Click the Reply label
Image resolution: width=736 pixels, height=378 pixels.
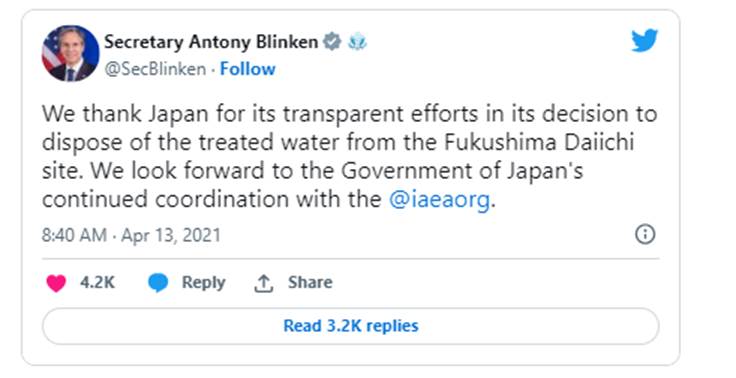coord(203,282)
